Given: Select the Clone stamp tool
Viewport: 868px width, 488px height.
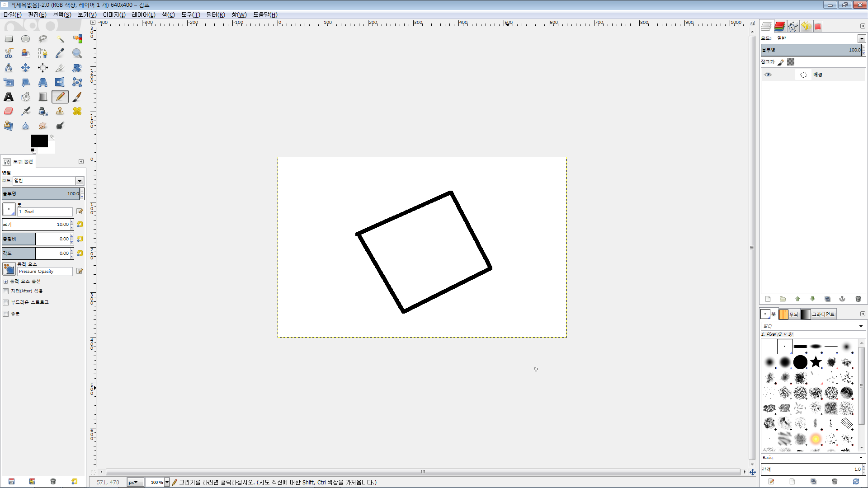Looking at the screenshot, I should pos(60,111).
